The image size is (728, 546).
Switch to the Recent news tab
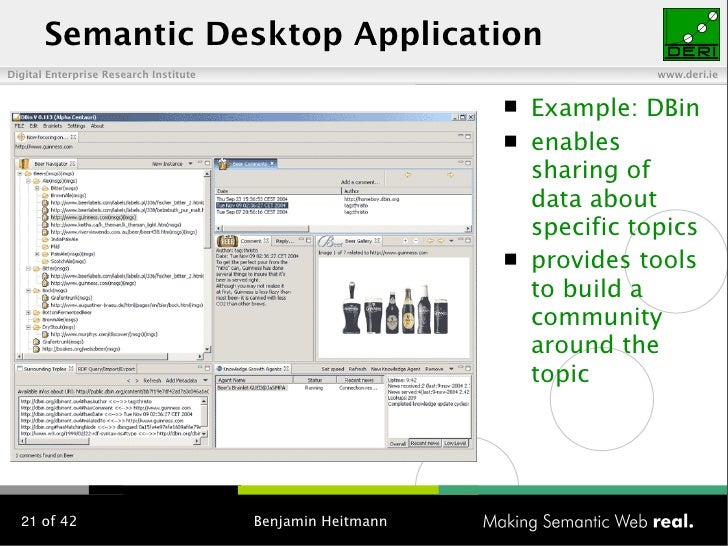425,443
